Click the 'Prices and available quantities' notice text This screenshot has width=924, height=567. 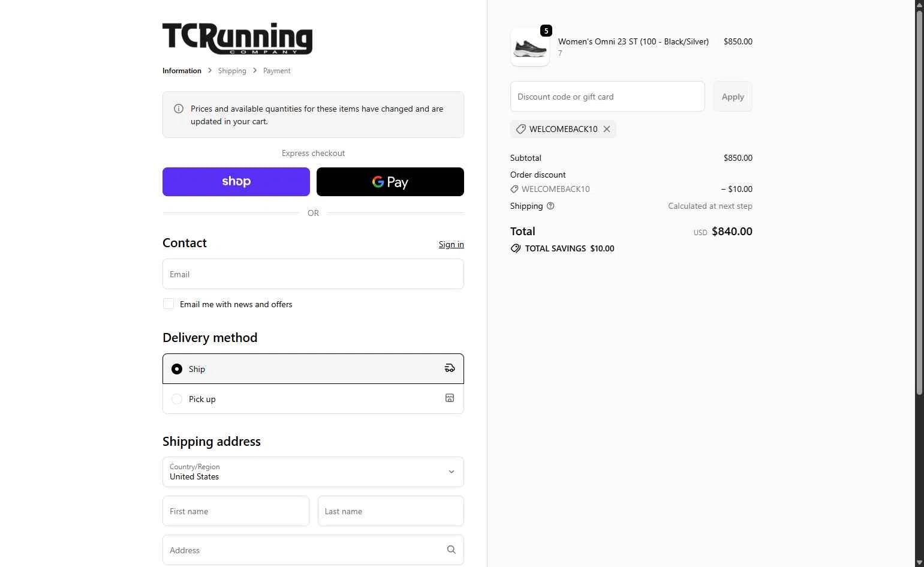317,115
